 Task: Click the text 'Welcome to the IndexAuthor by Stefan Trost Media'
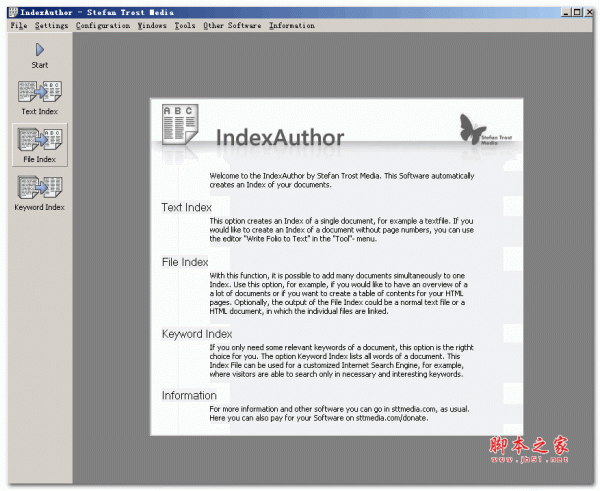[295, 176]
